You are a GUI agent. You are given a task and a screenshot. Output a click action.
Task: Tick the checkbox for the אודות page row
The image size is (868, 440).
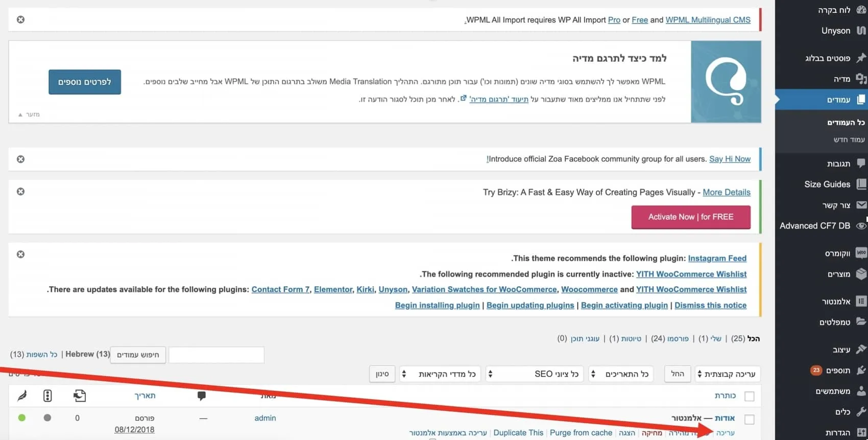[x=749, y=419]
